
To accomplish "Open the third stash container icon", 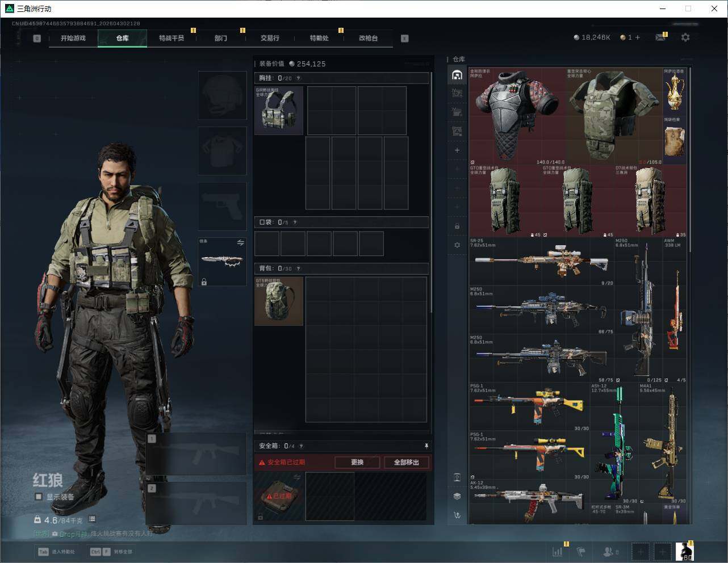I will pos(457,112).
